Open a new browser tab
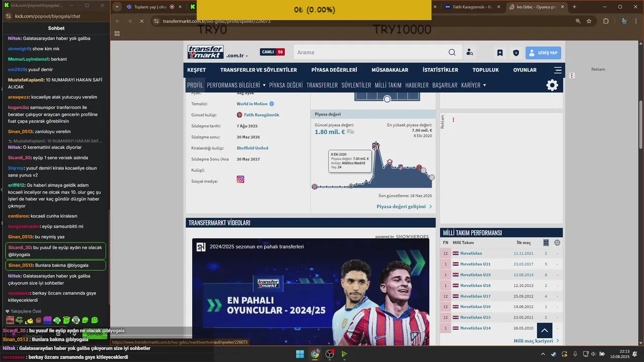The width and height of the screenshot is (644, 362). (x=575, y=7)
